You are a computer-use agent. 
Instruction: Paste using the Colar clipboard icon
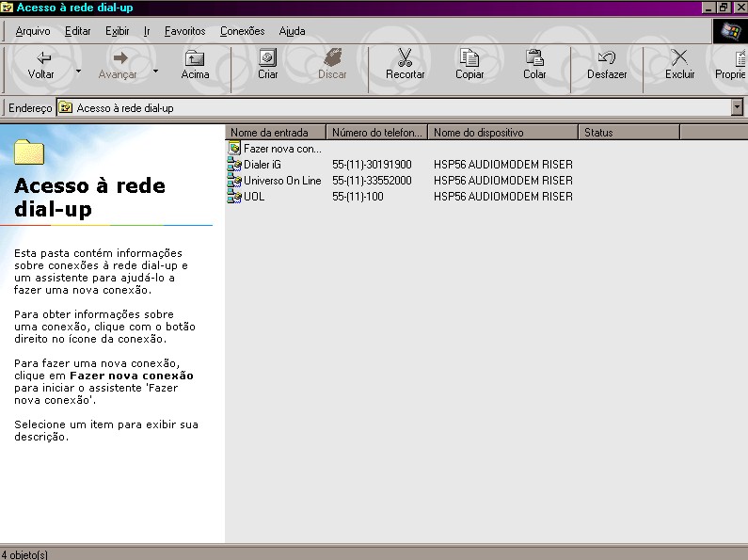[534, 57]
